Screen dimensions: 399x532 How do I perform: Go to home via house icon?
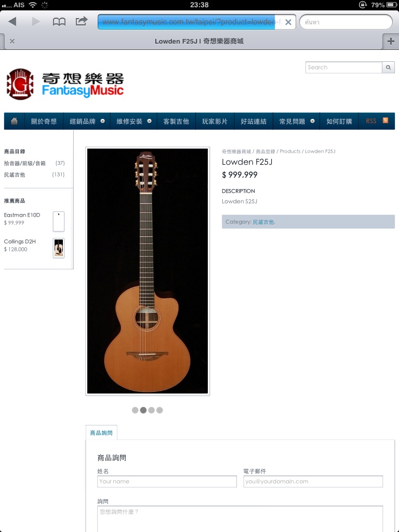(14, 121)
